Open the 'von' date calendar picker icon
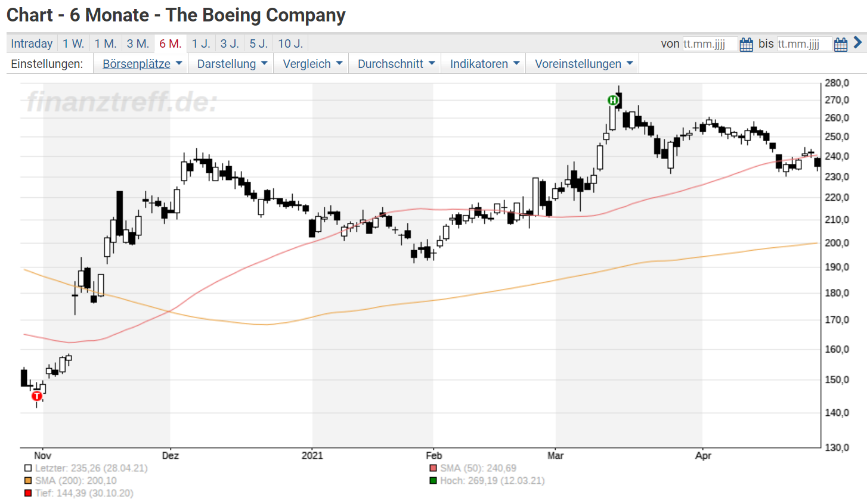Image resolution: width=867 pixels, height=504 pixels. point(746,44)
